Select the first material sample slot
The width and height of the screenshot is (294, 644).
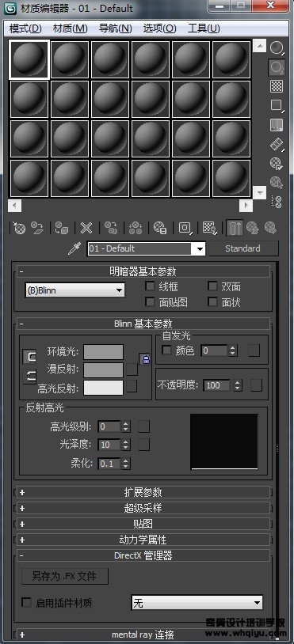pyautogui.click(x=29, y=59)
